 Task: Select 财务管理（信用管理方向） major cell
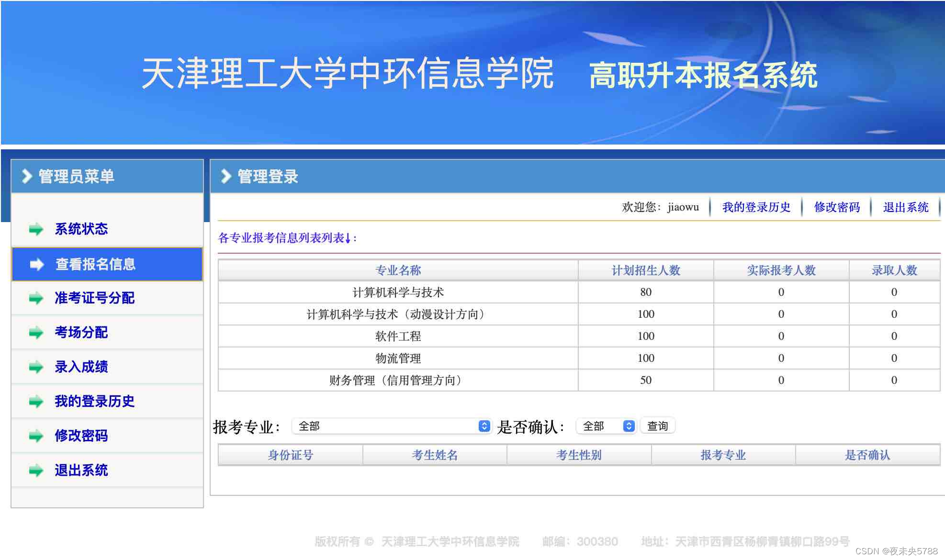pyautogui.click(x=398, y=380)
